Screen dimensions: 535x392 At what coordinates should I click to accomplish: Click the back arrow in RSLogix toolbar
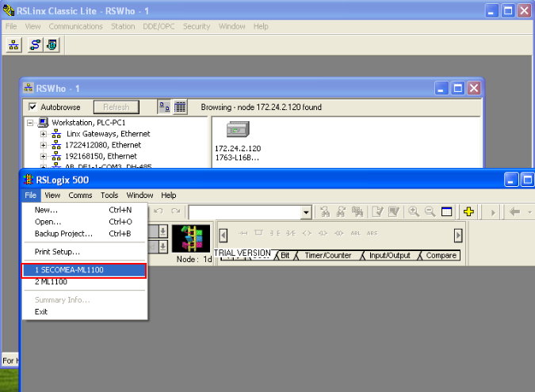[514, 211]
